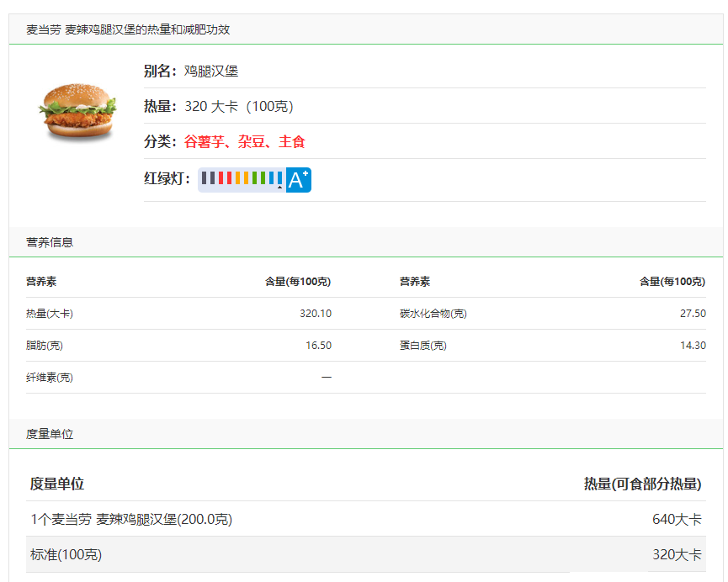Select the 640大卡 calorie value
The width and height of the screenshot is (728, 582).
click(x=677, y=520)
